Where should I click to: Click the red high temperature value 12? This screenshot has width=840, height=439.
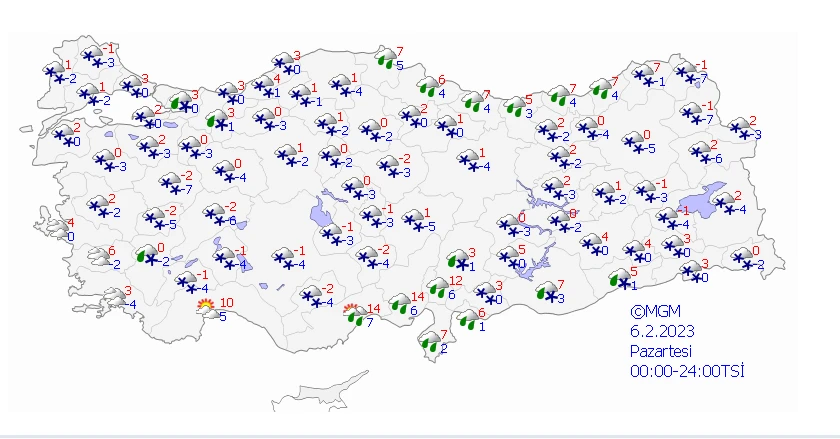(x=456, y=281)
